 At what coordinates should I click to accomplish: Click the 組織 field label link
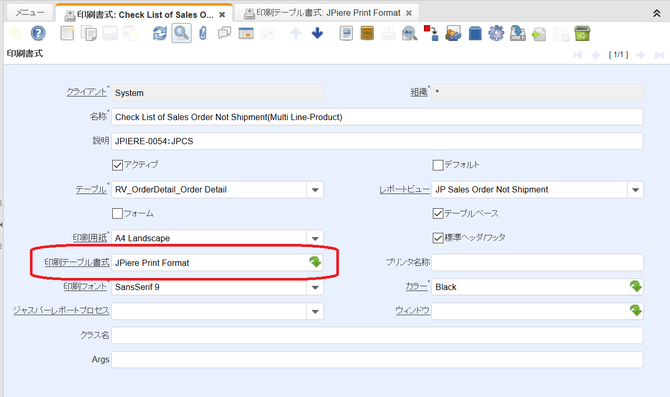[x=419, y=92]
